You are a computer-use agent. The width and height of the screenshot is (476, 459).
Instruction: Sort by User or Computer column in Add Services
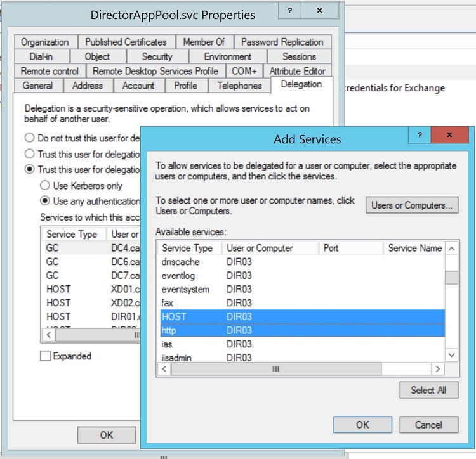270,248
